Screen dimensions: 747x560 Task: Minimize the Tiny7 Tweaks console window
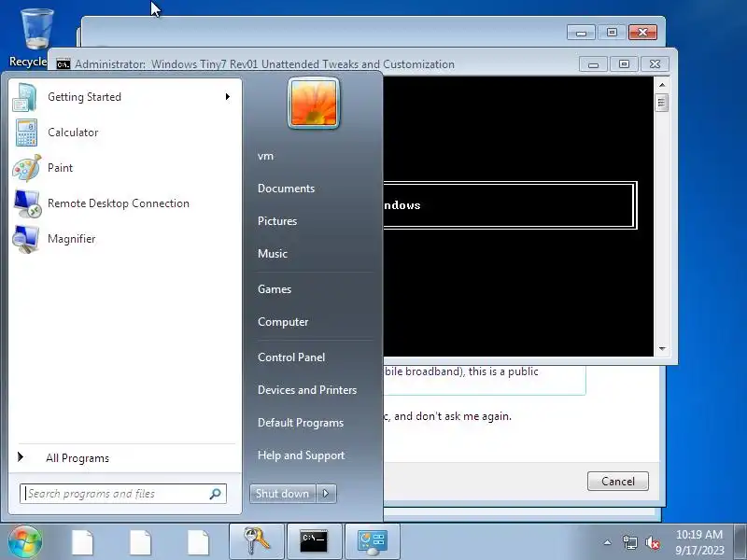(593, 64)
